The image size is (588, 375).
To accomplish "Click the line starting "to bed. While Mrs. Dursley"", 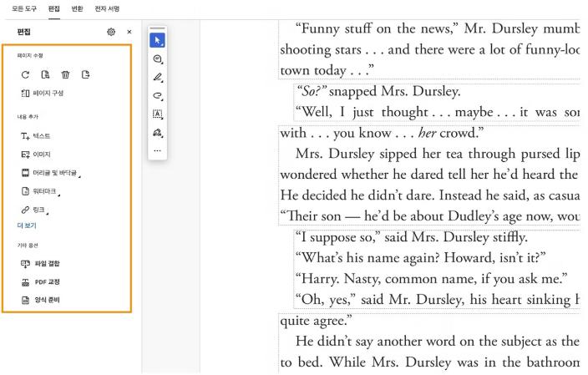I will pyautogui.click(x=430, y=362).
